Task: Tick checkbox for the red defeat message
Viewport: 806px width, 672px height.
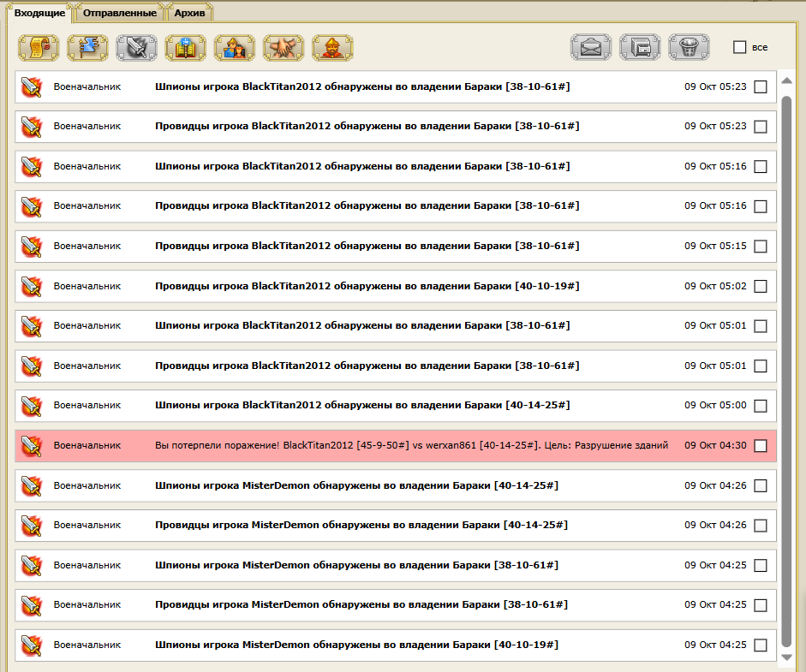Action: 761,446
